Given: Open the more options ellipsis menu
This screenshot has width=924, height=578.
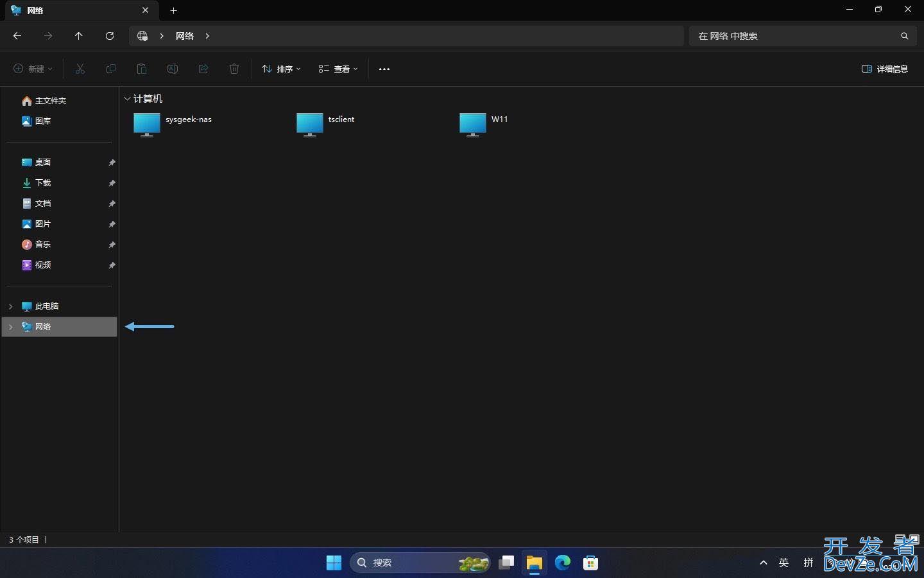Looking at the screenshot, I should [x=384, y=69].
